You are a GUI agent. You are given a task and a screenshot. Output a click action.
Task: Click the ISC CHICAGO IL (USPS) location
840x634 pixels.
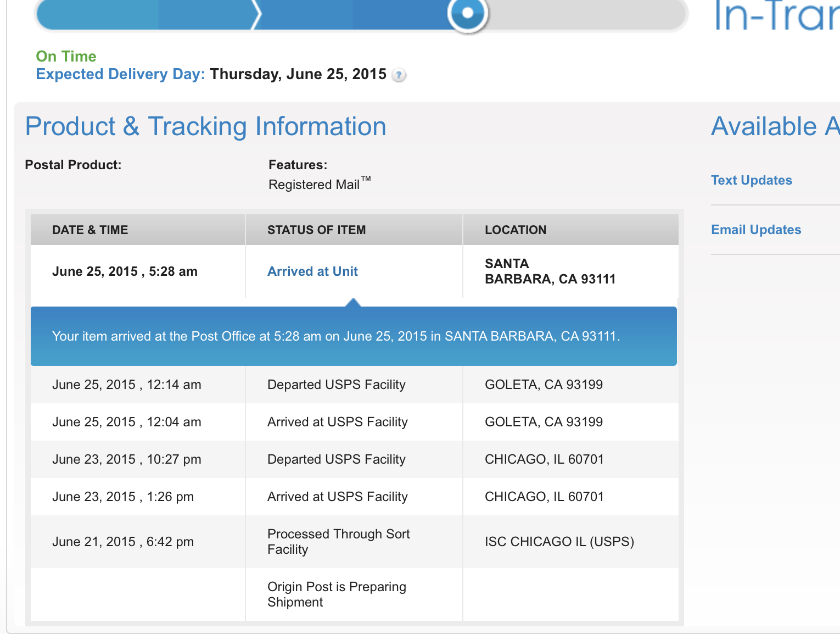559,542
